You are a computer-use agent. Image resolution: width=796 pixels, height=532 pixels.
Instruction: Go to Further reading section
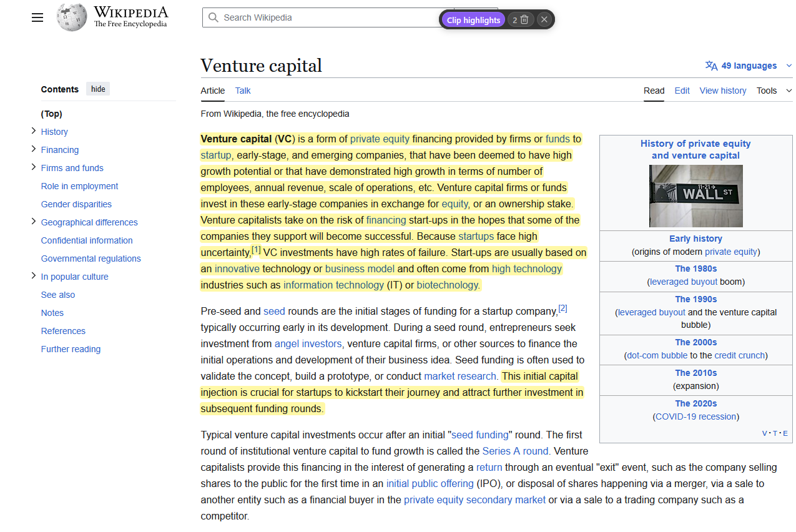[x=71, y=349]
